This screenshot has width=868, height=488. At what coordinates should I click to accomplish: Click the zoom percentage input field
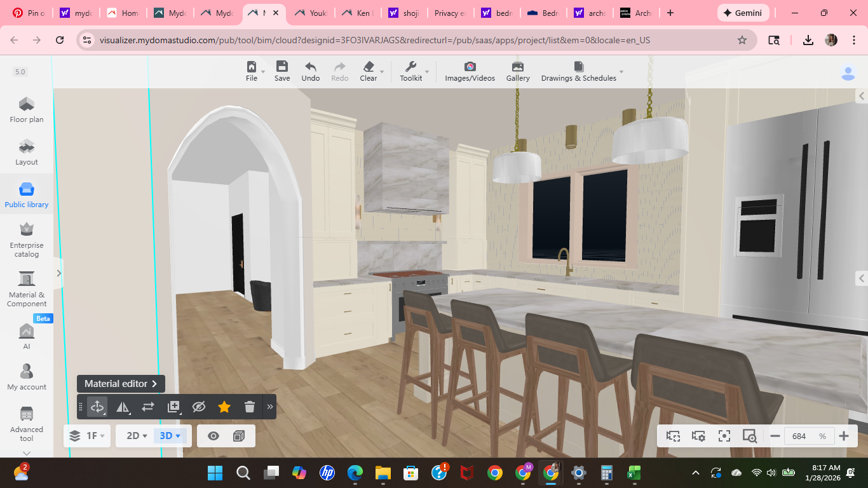(x=801, y=436)
